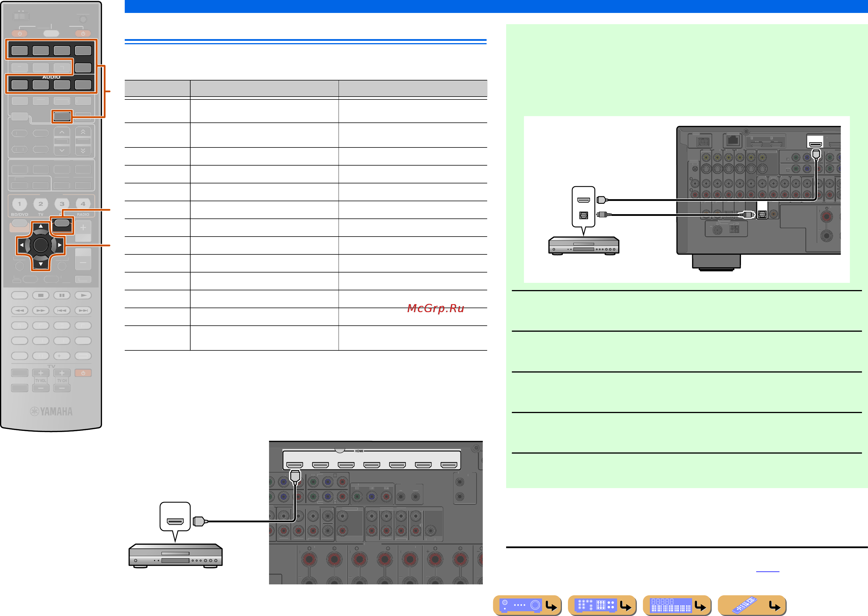Open the front display navigation icon
The image size is (868, 616).
coord(677,605)
